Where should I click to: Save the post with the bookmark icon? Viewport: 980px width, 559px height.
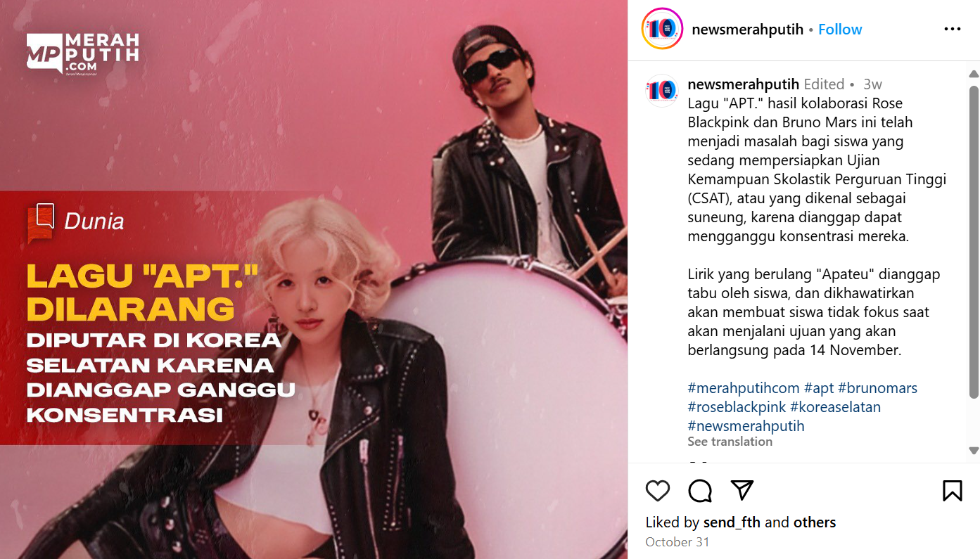point(953,490)
